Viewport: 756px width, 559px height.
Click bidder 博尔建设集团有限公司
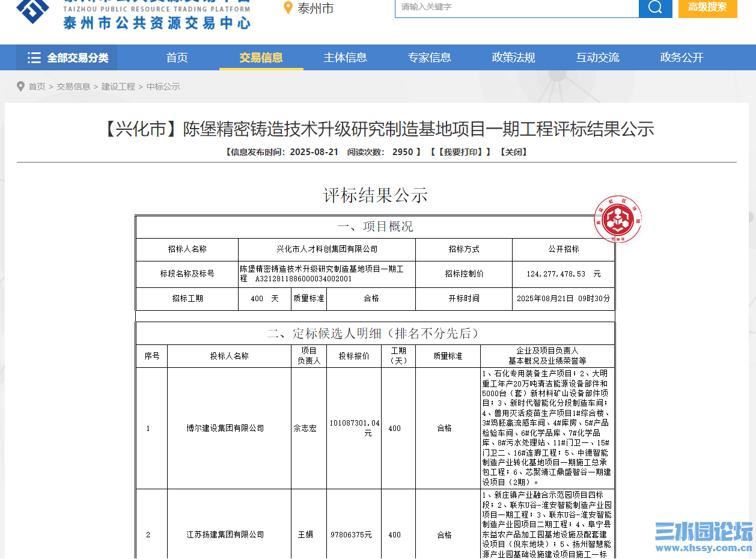tap(225, 429)
